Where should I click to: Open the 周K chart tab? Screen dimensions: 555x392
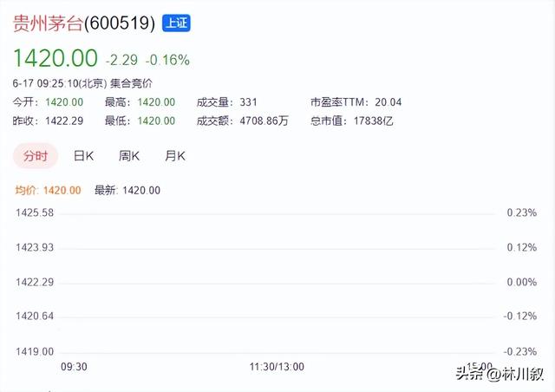click(129, 156)
